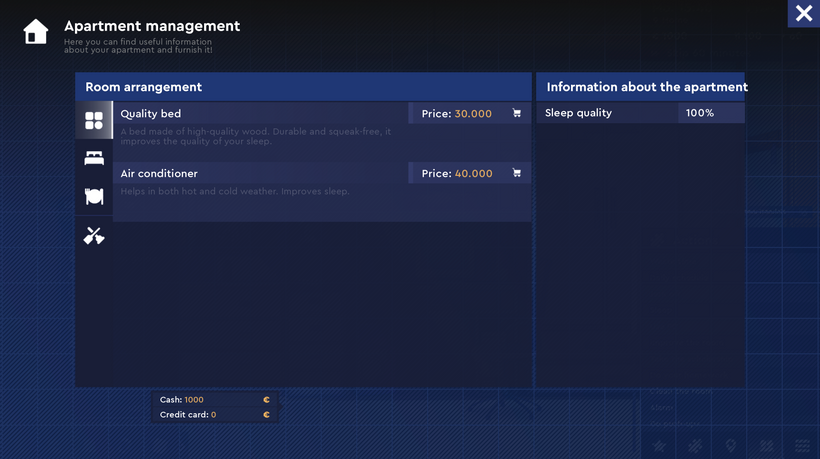Click the Information about the apartment header
The height and width of the screenshot is (459, 820).
click(646, 87)
